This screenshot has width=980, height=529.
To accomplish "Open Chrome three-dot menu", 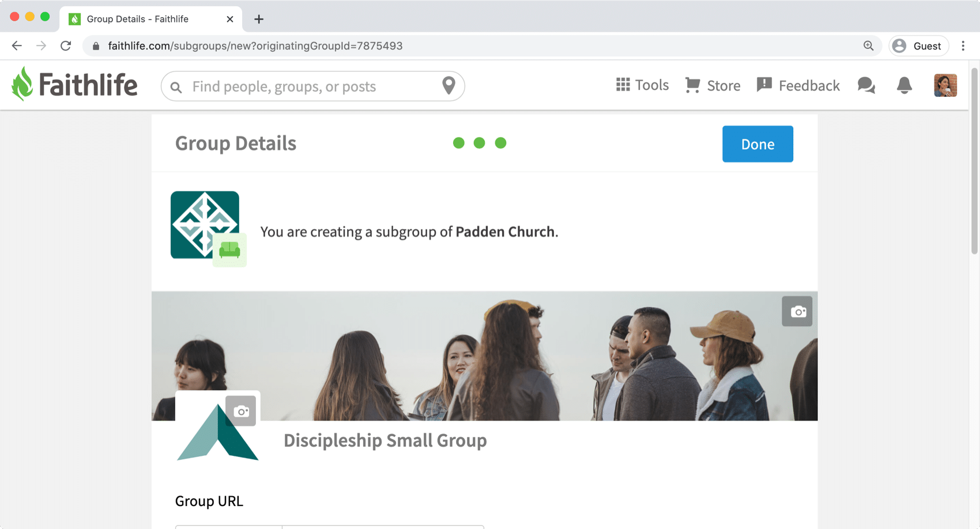I will tap(963, 46).
